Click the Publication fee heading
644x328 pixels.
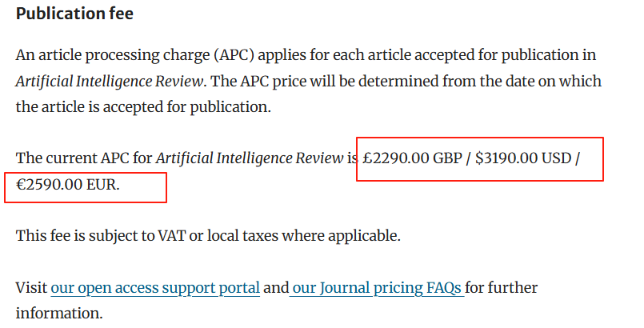[75, 14]
